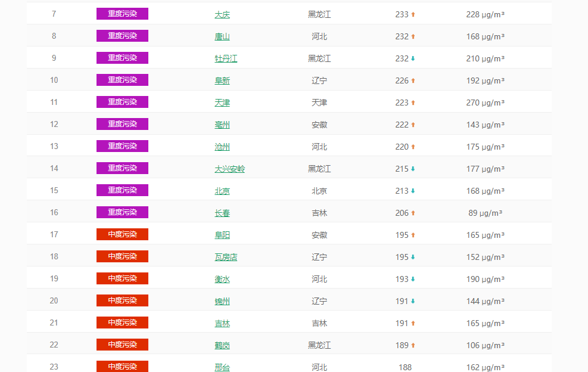Click the up arrow in 阜阳 row
Viewport: 588px width, 372px height.
tap(413, 235)
